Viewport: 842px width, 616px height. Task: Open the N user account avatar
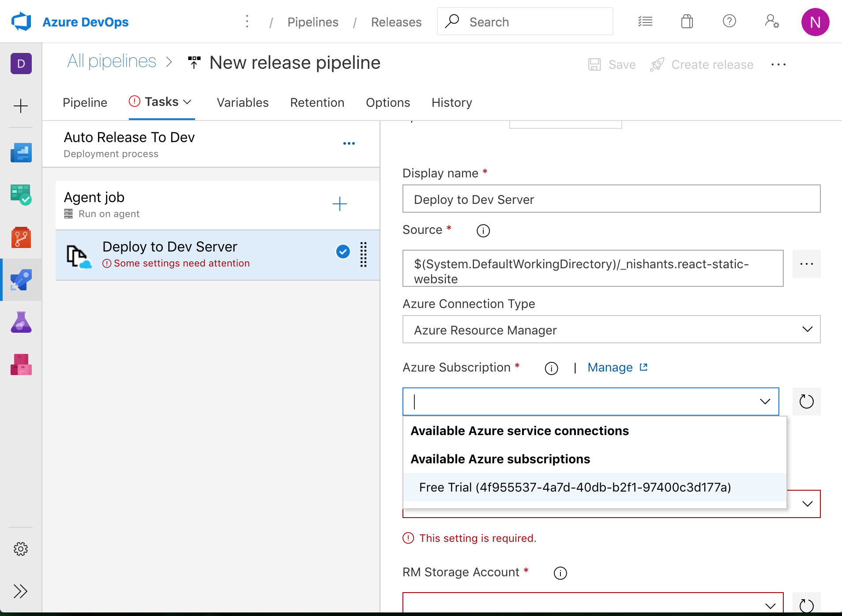pyautogui.click(x=815, y=22)
